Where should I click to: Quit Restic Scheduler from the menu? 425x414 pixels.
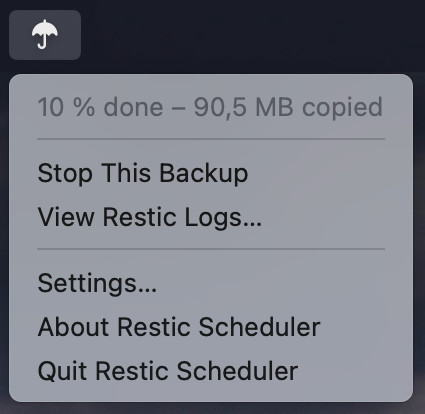coord(211,371)
